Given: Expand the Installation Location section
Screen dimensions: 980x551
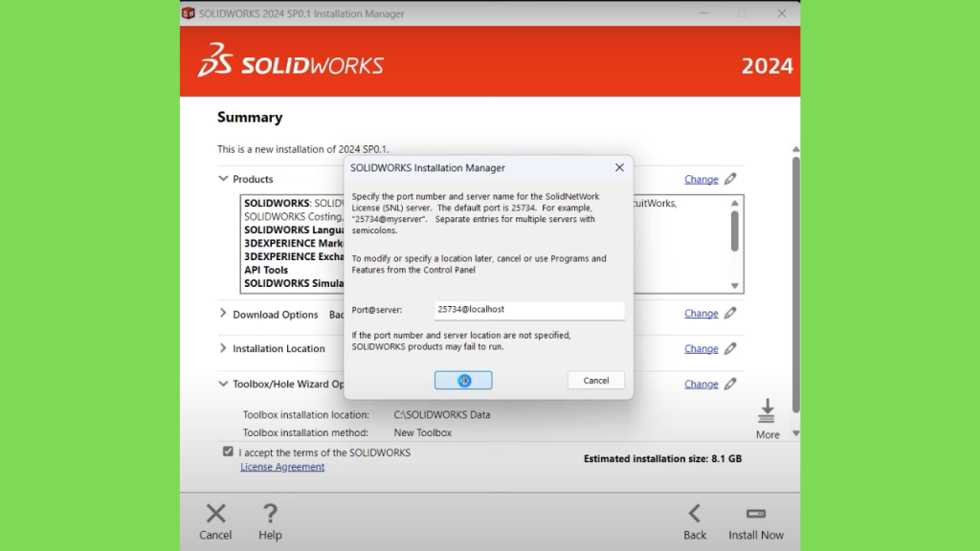Looking at the screenshot, I should click(x=223, y=347).
